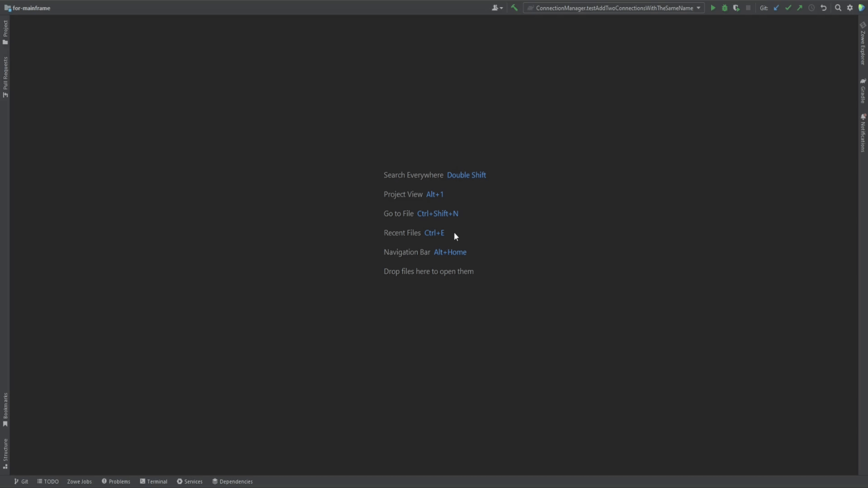Viewport: 868px width, 488px height.
Task: Select the Code With Me users icon
Action: (x=495, y=8)
